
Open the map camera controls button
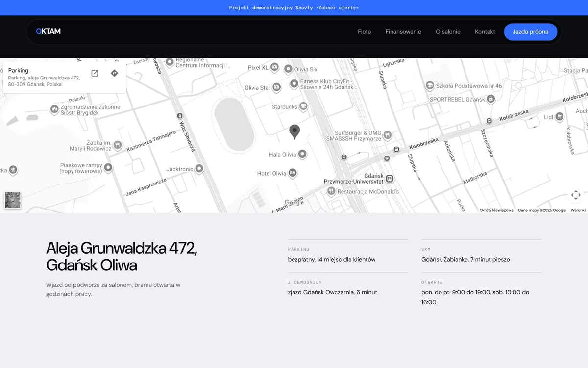click(576, 195)
